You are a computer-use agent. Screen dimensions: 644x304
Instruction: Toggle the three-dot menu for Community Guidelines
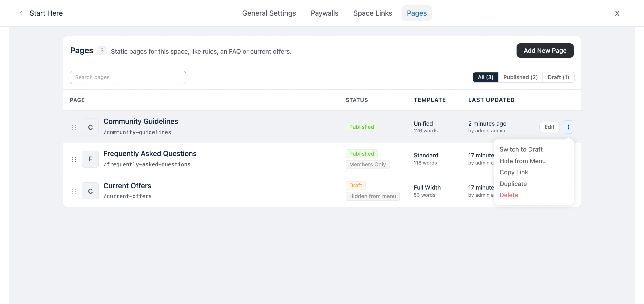[568, 127]
